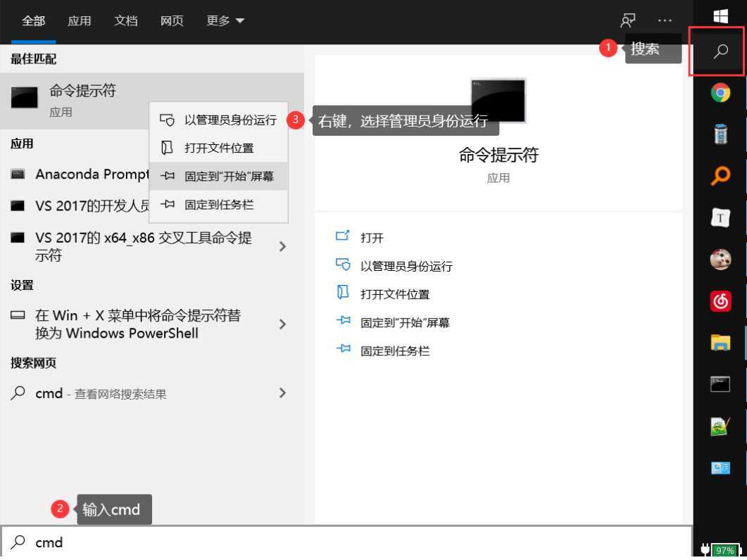Choose 打开文件位置 in the context menu
The width and height of the screenshot is (747, 560).
coord(218,148)
